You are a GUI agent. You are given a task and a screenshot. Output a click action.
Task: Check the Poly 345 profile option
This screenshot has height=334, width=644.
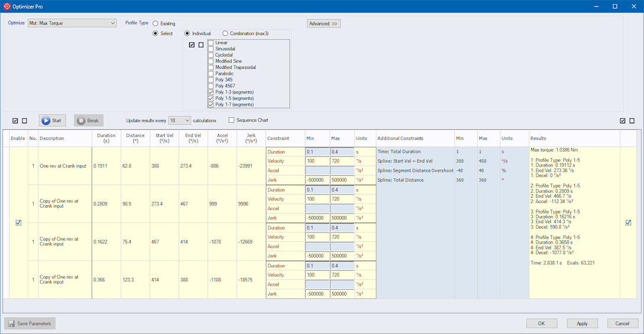pyautogui.click(x=211, y=80)
